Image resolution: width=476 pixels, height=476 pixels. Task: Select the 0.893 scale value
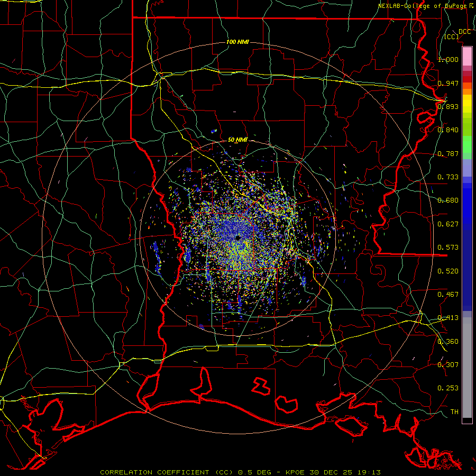coord(448,106)
